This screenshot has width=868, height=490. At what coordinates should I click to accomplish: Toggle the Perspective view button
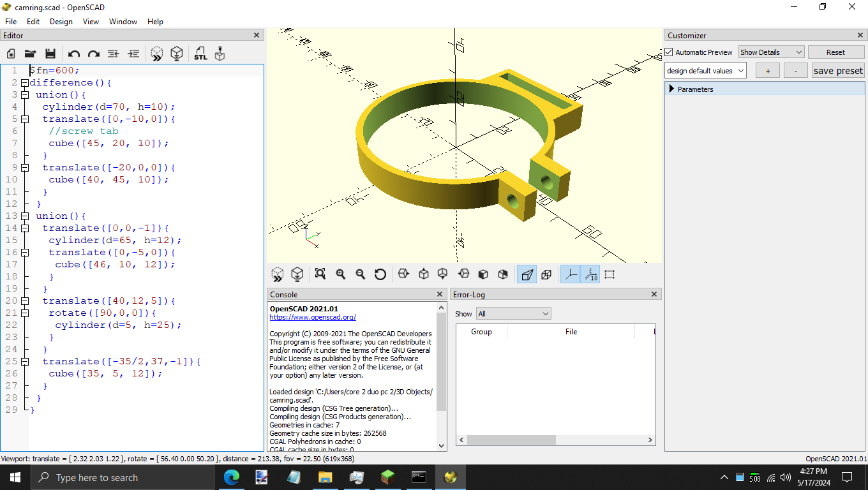(x=527, y=274)
